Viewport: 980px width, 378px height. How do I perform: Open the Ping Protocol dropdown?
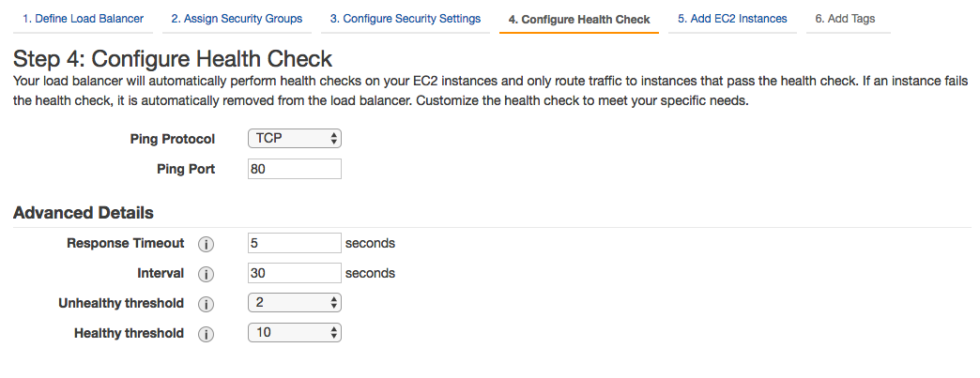pyautogui.click(x=295, y=139)
